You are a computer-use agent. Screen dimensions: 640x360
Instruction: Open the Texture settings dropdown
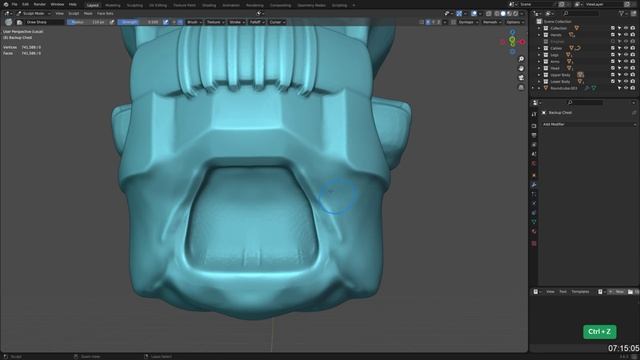(215, 22)
